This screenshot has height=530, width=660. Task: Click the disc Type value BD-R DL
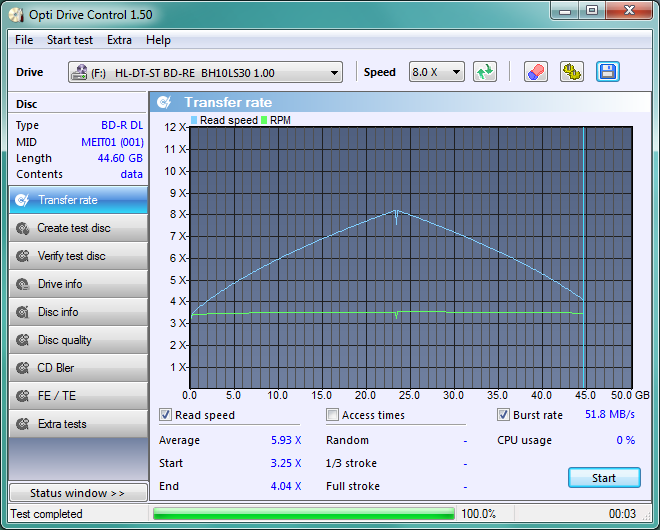tap(122, 125)
